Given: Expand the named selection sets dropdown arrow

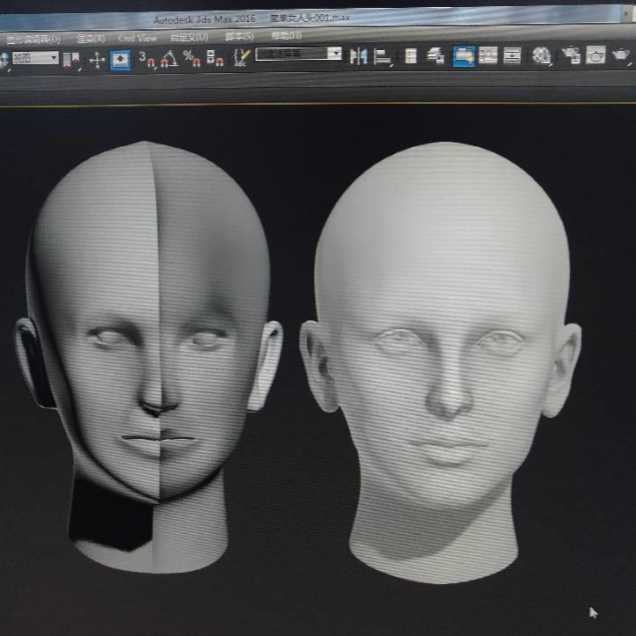Looking at the screenshot, I should click(335, 53).
